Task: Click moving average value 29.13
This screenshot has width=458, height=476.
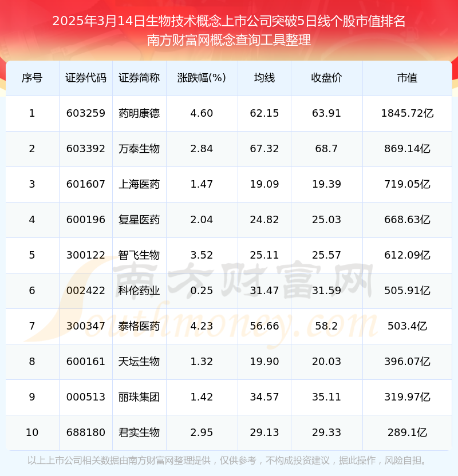Action: click(x=264, y=433)
